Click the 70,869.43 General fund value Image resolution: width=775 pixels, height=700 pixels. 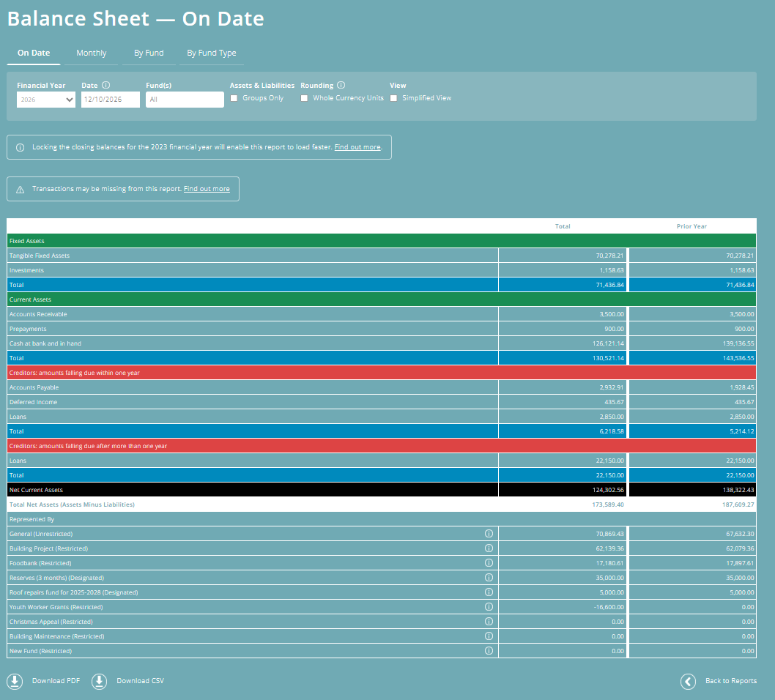(x=610, y=534)
